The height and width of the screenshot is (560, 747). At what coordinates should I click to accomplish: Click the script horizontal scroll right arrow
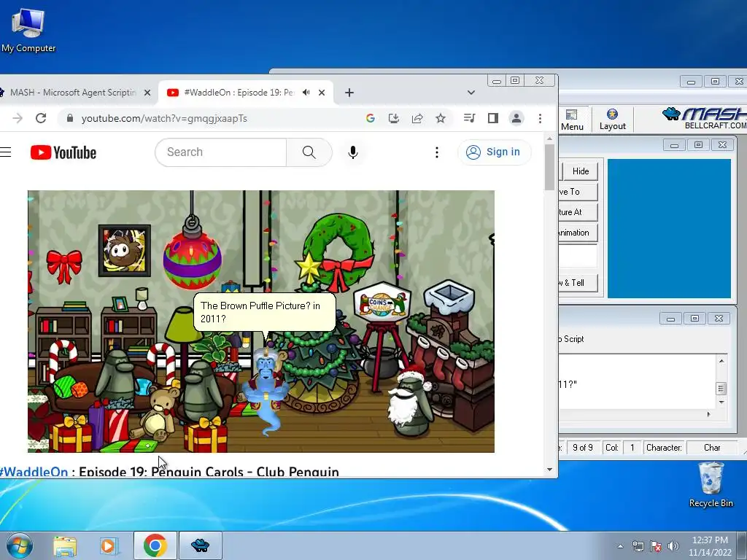709,414
